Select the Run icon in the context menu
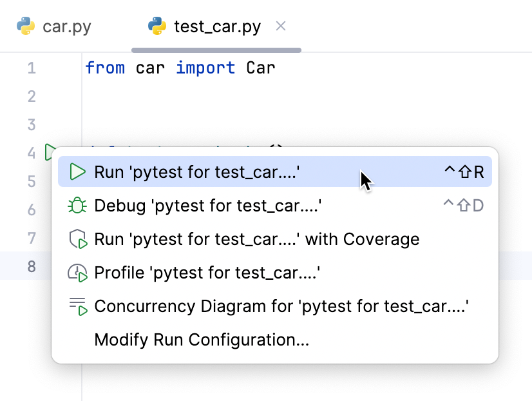Image resolution: width=532 pixels, height=401 pixels. (77, 171)
